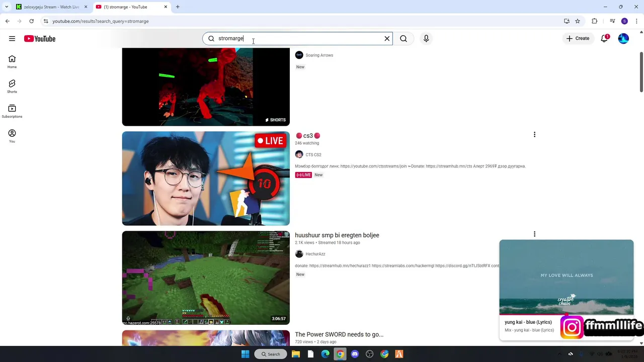644x362 pixels.
Task: Click 2.1K views Streamed 18 hours ago
Action: [x=328, y=243]
